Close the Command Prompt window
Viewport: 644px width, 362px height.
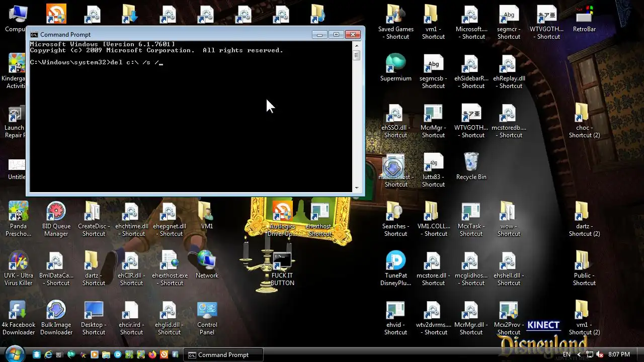click(x=353, y=34)
